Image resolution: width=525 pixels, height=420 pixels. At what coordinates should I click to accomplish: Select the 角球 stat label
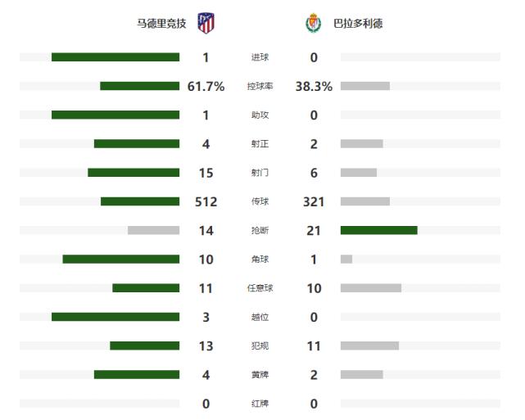point(260,260)
